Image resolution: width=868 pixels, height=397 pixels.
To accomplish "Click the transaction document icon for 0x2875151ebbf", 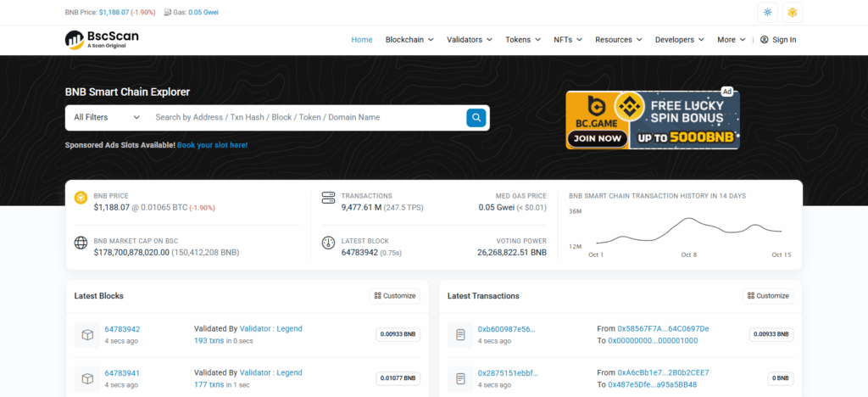I will tap(460, 378).
